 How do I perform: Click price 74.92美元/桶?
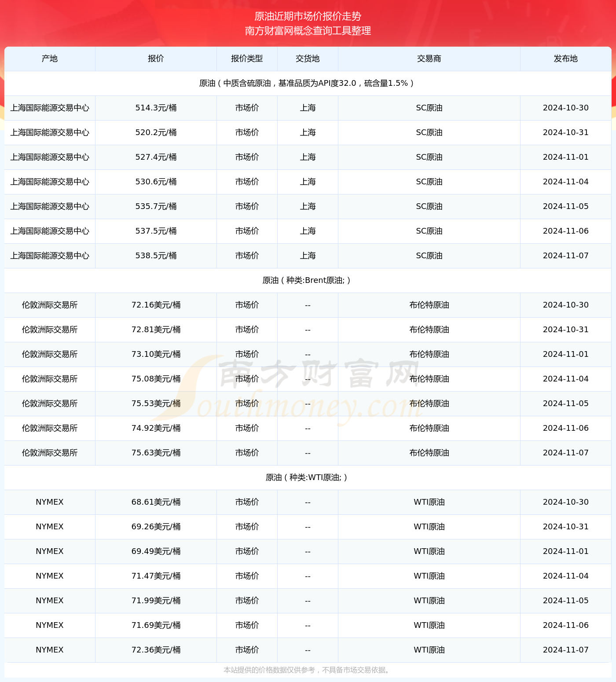click(x=156, y=429)
